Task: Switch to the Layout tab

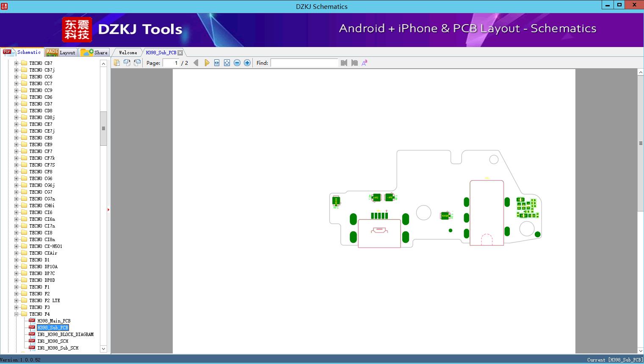Action: click(x=61, y=53)
